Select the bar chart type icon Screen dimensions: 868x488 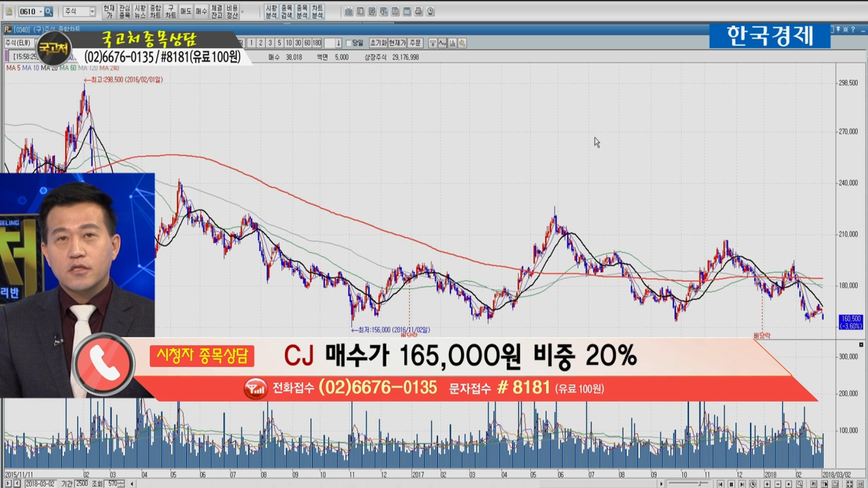(x=452, y=43)
